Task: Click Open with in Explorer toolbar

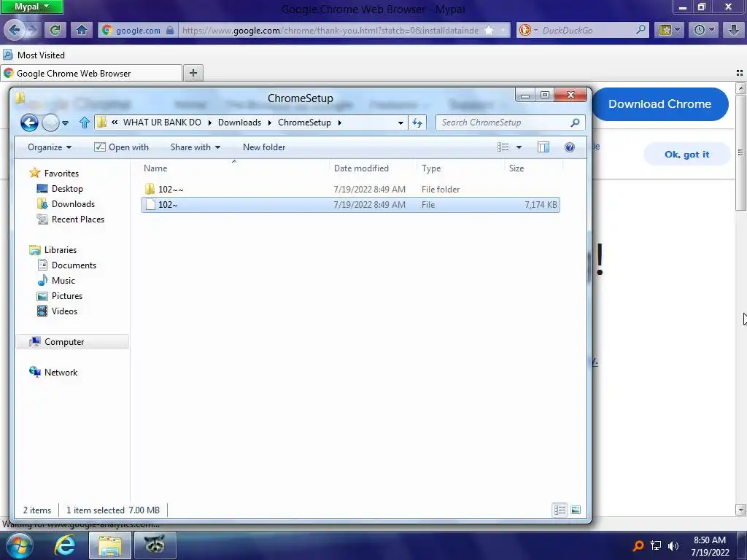Action: tap(122, 147)
